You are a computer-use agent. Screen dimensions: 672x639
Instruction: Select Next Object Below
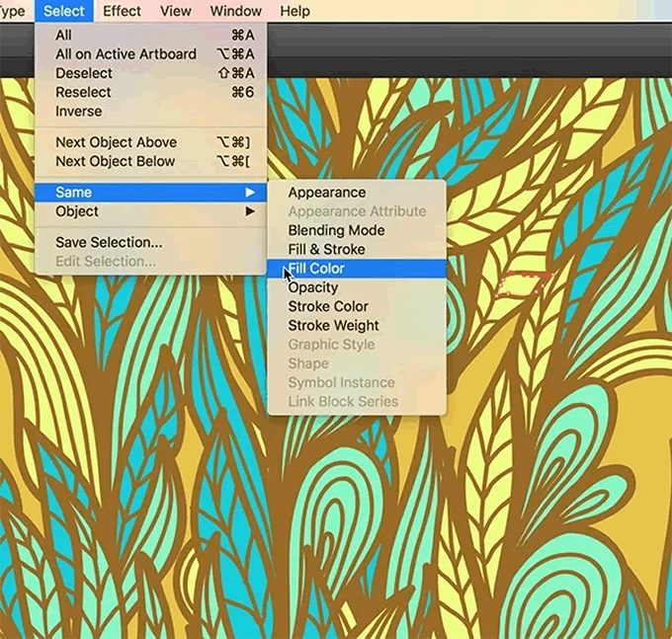[115, 161]
